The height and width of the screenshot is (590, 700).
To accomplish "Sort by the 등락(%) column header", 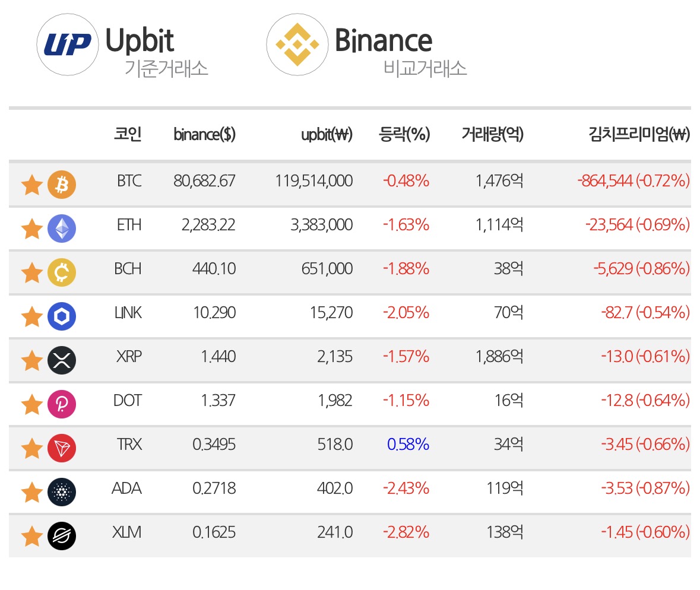I will tap(404, 134).
